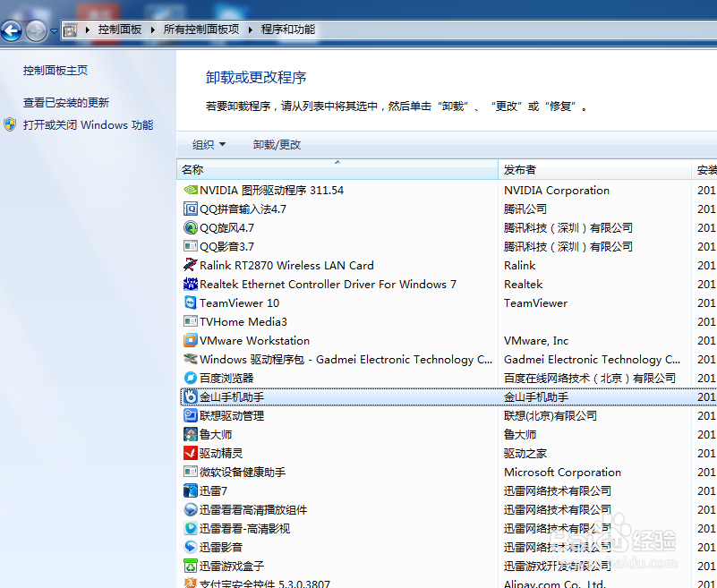Click the 百度浏览器 icon
The width and height of the screenshot is (717, 588).
coord(191,378)
